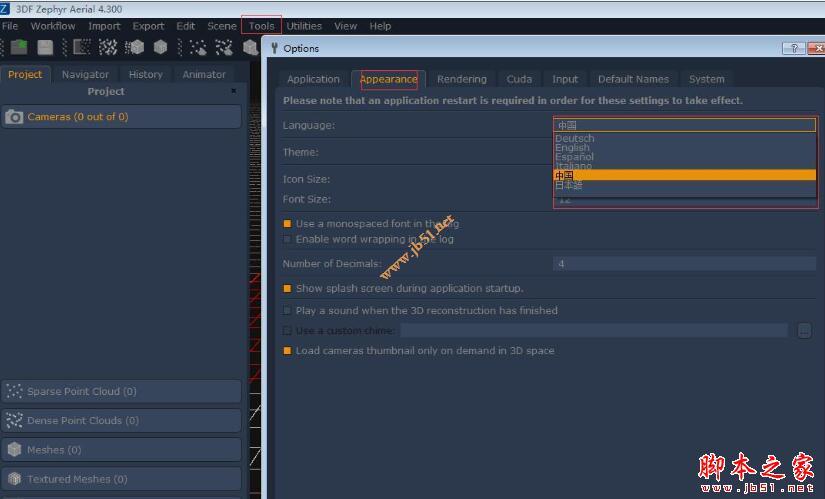The width and height of the screenshot is (825, 499).
Task: Select English from language list
Action: (685, 148)
